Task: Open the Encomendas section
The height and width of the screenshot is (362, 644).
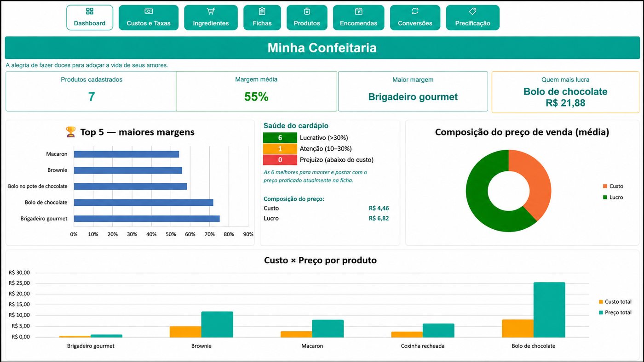Action: coord(358,17)
